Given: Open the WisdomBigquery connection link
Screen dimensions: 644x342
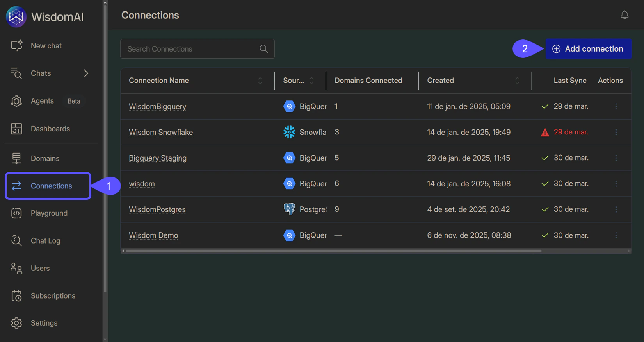Looking at the screenshot, I should coord(157,106).
